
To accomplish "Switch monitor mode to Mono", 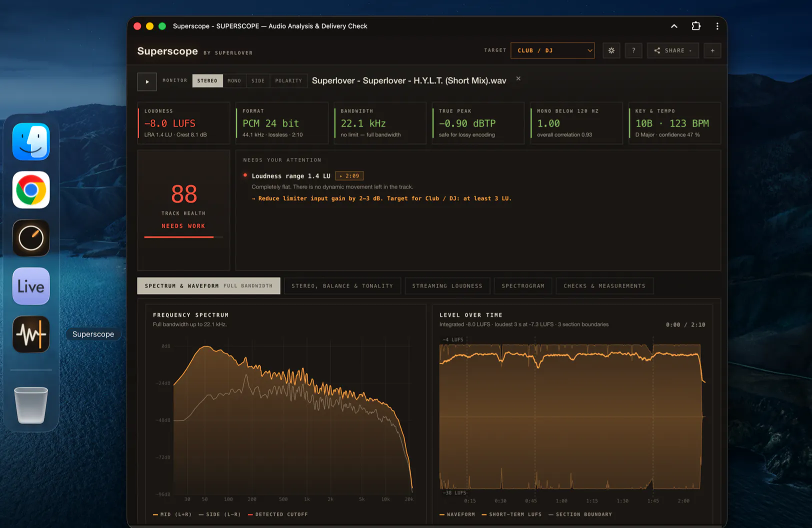I will [x=234, y=80].
